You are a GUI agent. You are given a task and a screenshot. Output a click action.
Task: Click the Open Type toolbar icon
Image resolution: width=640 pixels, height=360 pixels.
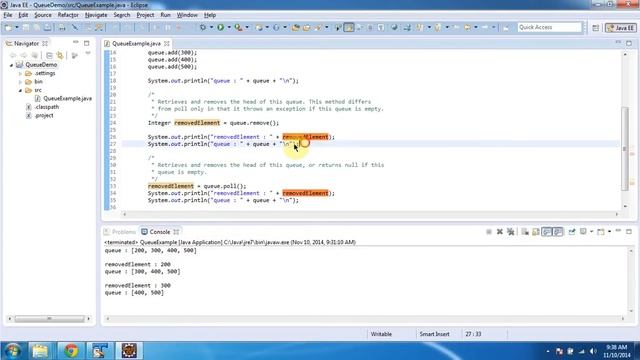tap(295, 27)
